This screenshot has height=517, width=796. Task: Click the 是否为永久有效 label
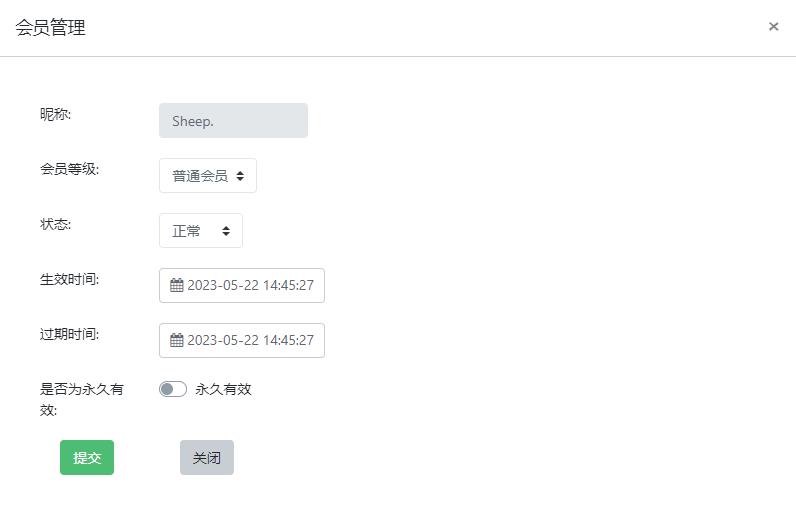click(x=82, y=400)
